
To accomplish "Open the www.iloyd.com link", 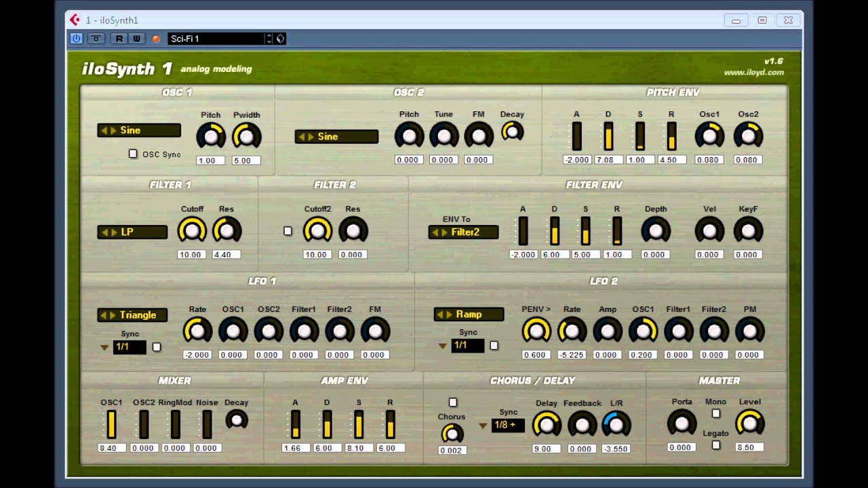I will coord(753,73).
